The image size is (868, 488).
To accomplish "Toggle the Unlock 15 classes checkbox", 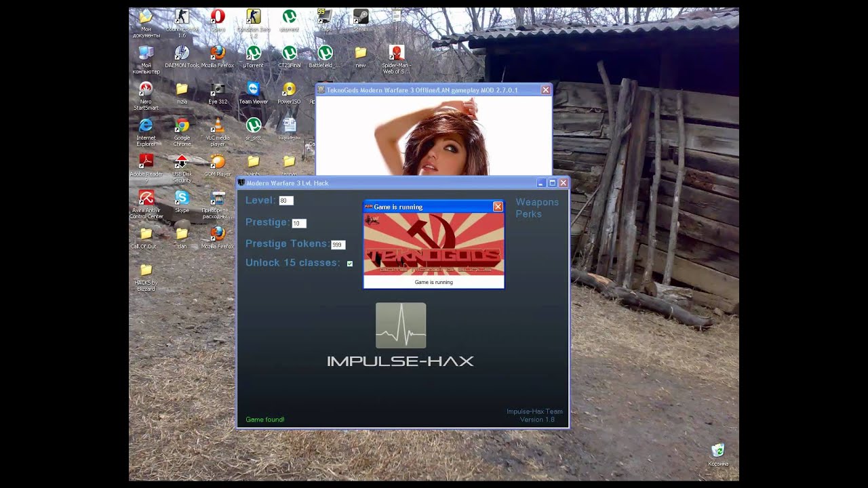I will pyautogui.click(x=350, y=264).
